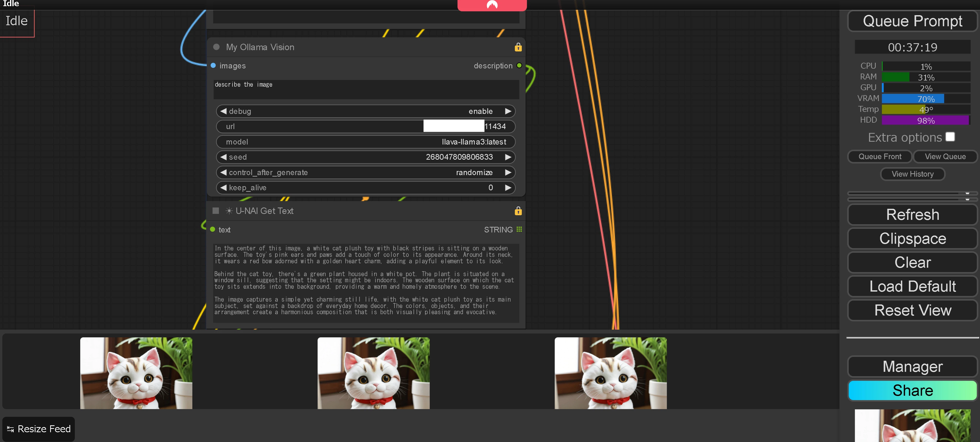
Task: Collapse U-NAI Get Text node via its square
Action: 216,211
